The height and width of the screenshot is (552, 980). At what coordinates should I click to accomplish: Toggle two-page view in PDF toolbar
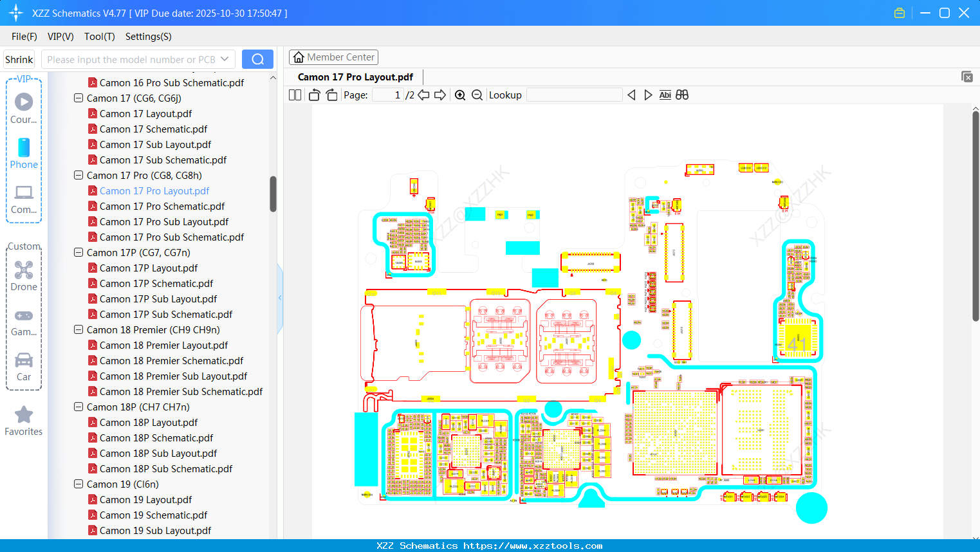click(295, 95)
